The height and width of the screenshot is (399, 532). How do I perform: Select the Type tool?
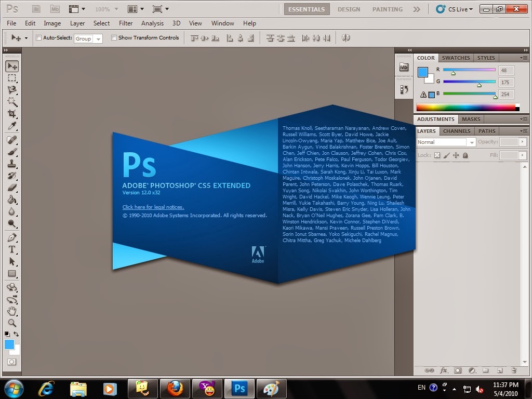tap(12, 249)
